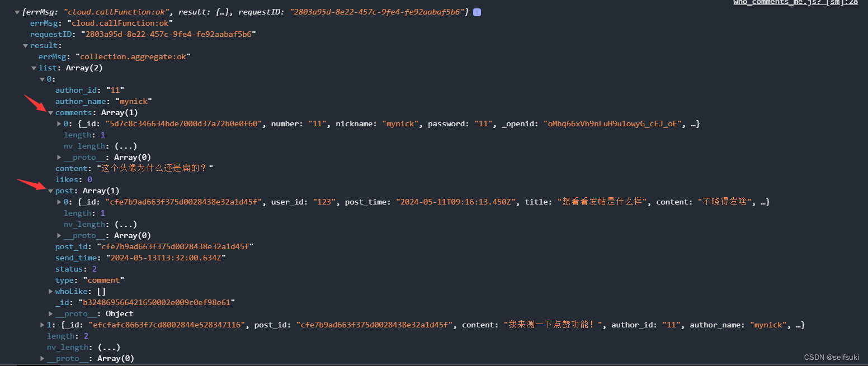This screenshot has width=868, height=366.
Task: Select the send_time timestamp value
Action: [166, 258]
